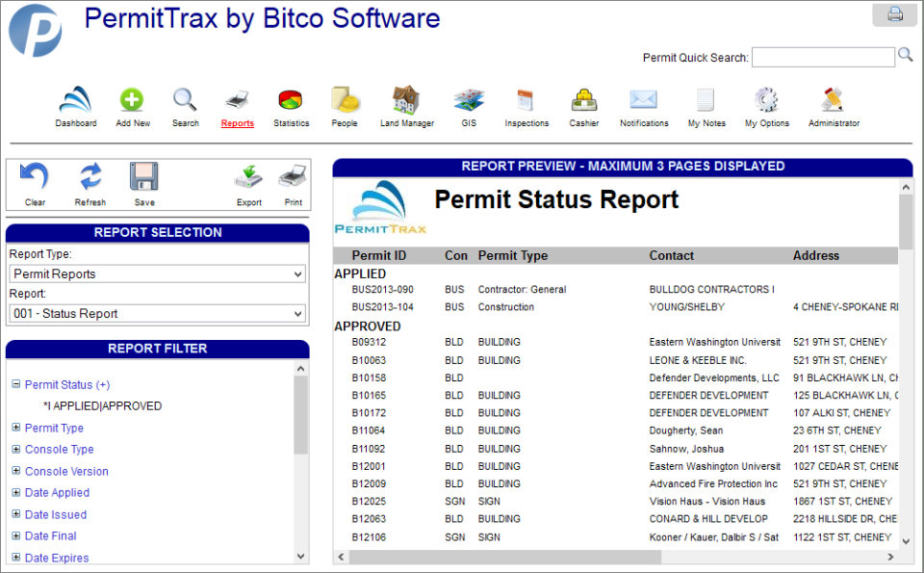
Task: Click the Date Issued filter link
Action: point(56,514)
